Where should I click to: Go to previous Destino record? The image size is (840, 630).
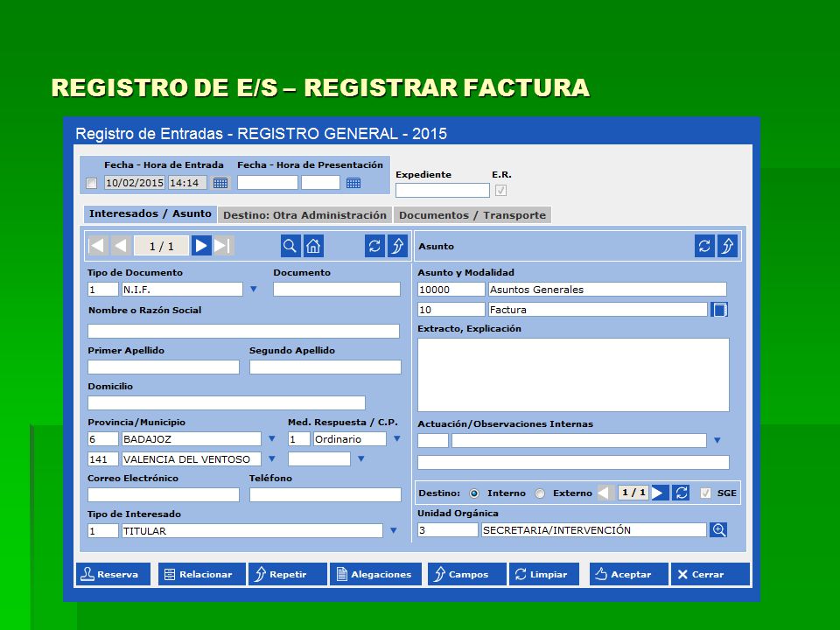point(605,493)
